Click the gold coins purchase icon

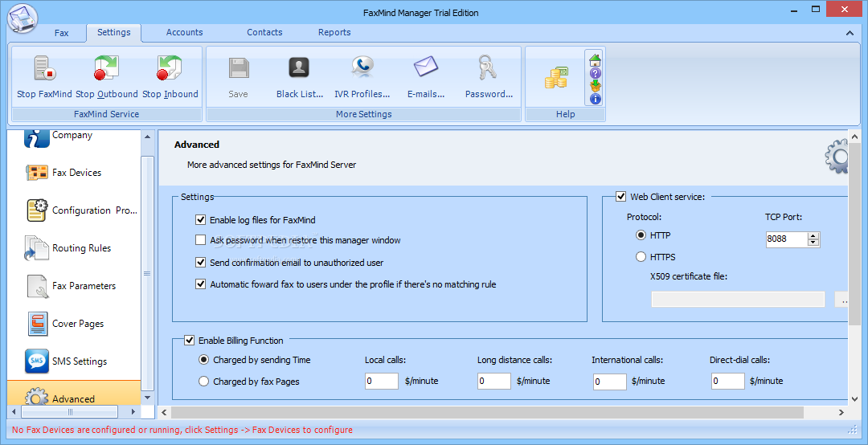pyautogui.click(x=556, y=78)
